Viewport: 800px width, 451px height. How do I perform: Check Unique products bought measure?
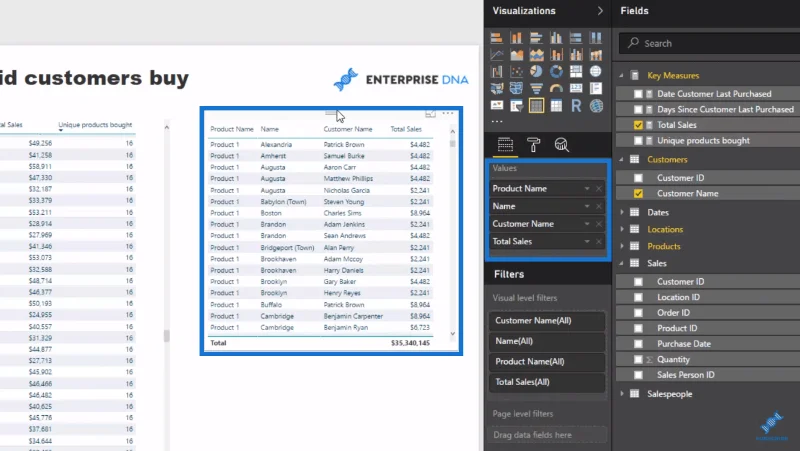click(x=638, y=140)
